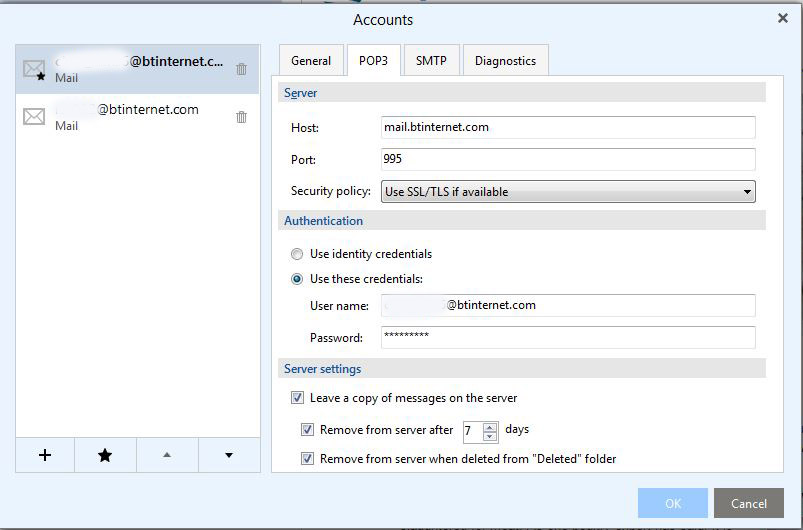The image size is (803, 530).
Task: Delete the first btinternet account via trash icon
Action: click(x=241, y=69)
